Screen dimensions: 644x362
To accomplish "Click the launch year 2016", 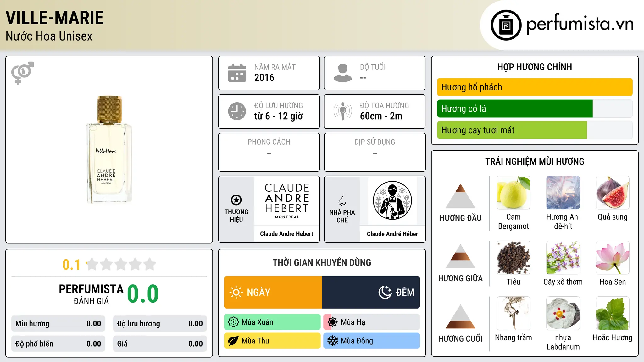I will (264, 78).
